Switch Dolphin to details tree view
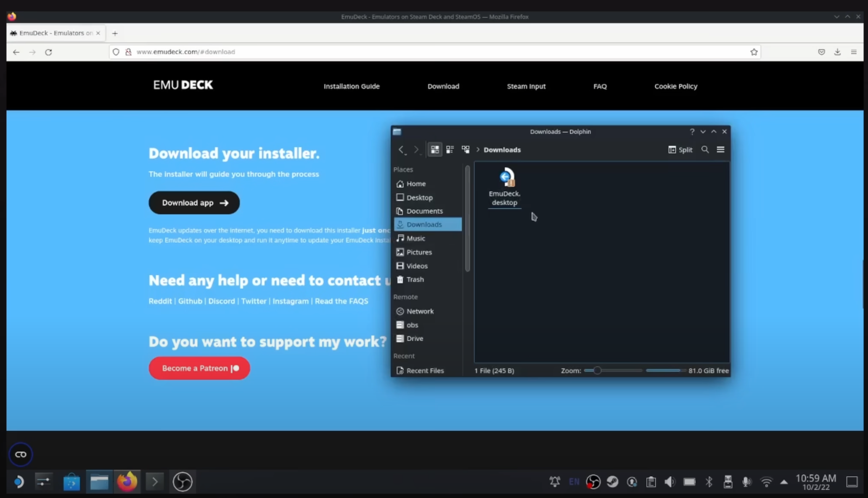 click(465, 149)
